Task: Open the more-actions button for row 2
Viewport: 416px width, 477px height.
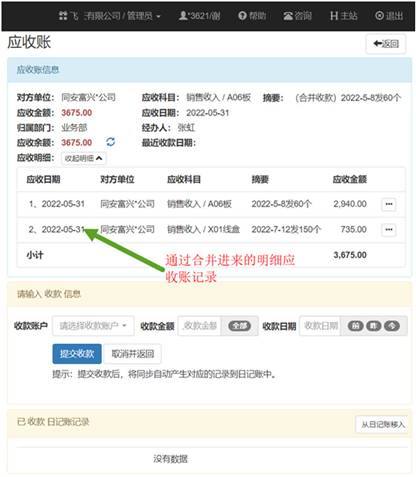Action: pos(389,229)
